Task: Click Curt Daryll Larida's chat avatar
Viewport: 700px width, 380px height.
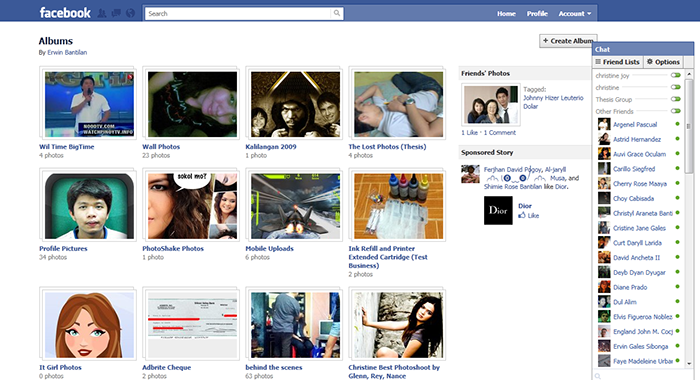Action: tap(604, 242)
